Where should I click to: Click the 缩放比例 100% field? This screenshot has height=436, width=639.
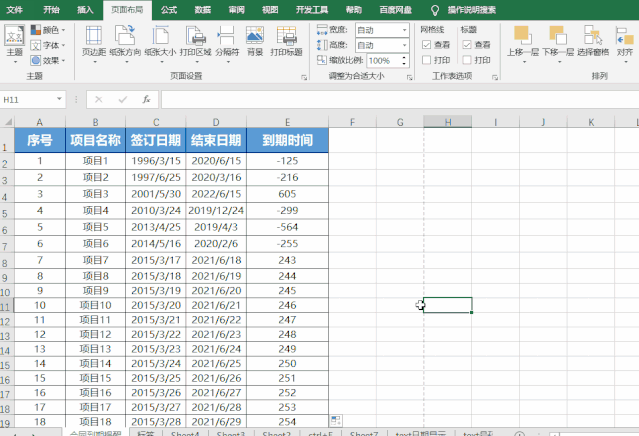click(x=383, y=61)
